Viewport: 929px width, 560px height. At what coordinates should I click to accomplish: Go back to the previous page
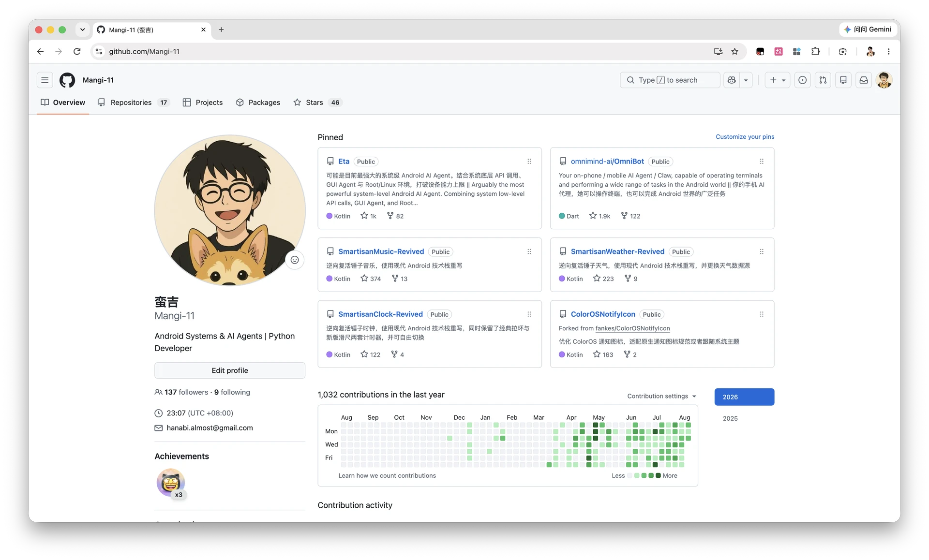coord(41,52)
